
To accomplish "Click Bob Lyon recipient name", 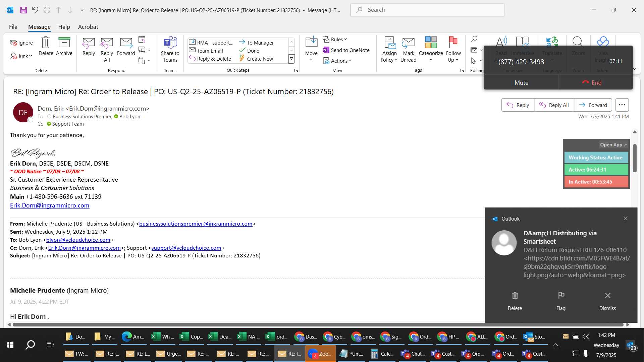I will 130,117.
